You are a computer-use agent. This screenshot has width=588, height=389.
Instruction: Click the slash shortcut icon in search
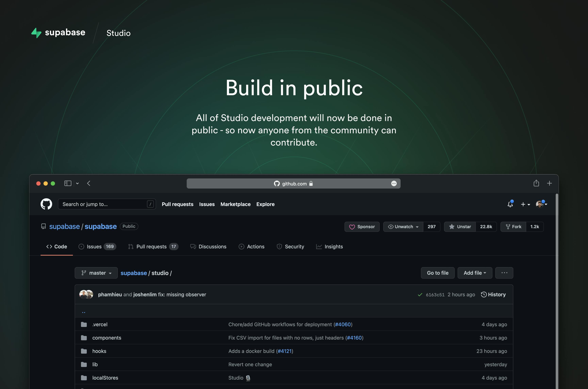pos(150,204)
